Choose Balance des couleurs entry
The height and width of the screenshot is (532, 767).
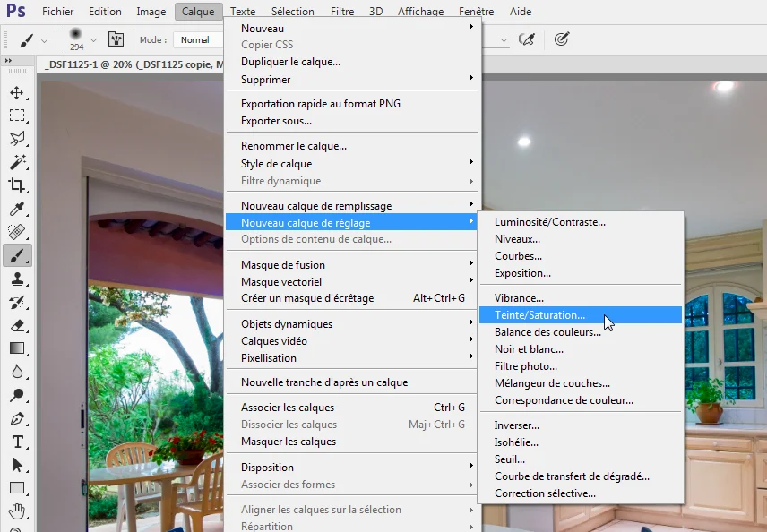pyautogui.click(x=581, y=332)
